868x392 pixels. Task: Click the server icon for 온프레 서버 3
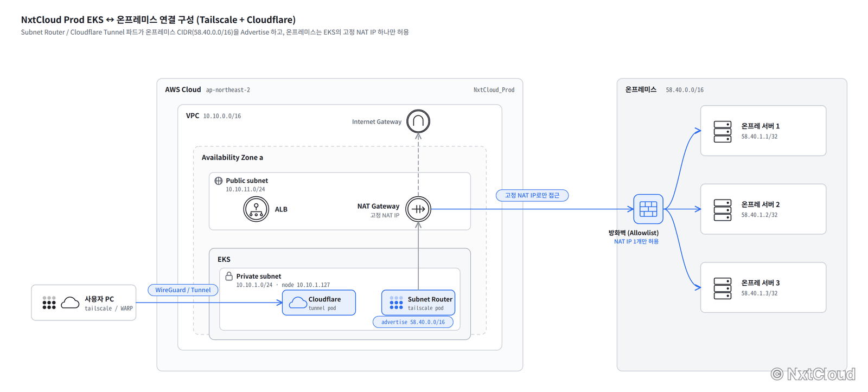tap(723, 288)
